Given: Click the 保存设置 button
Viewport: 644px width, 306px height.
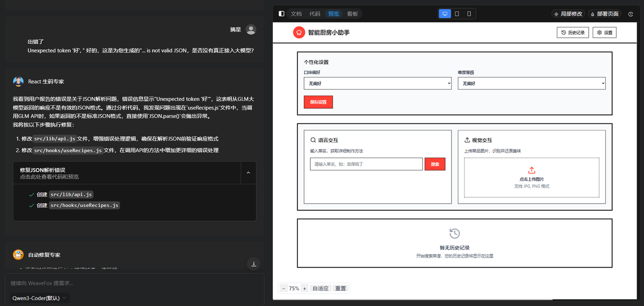Looking at the screenshot, I should [318, 102].
